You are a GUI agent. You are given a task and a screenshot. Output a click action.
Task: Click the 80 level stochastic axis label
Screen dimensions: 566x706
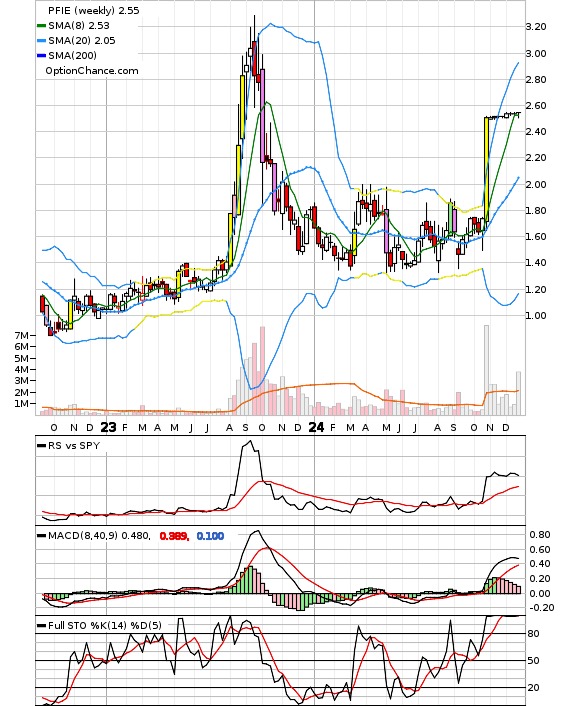pos(533,634)
